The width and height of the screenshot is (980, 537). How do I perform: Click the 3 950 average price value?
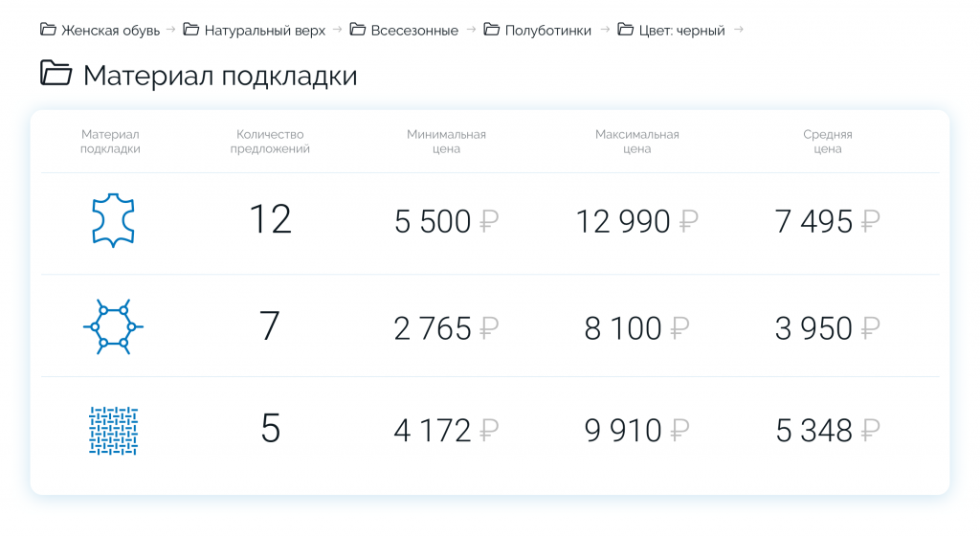point(813,328)
